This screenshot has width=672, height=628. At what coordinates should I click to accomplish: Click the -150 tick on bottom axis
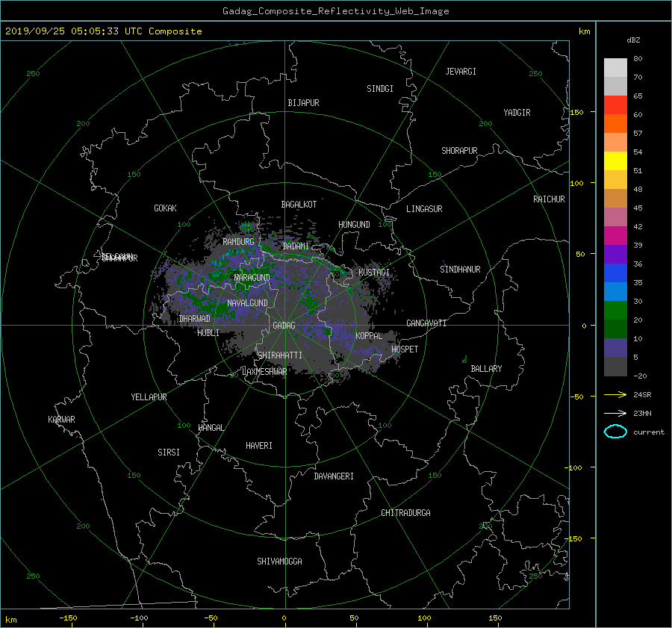(68, 618)
